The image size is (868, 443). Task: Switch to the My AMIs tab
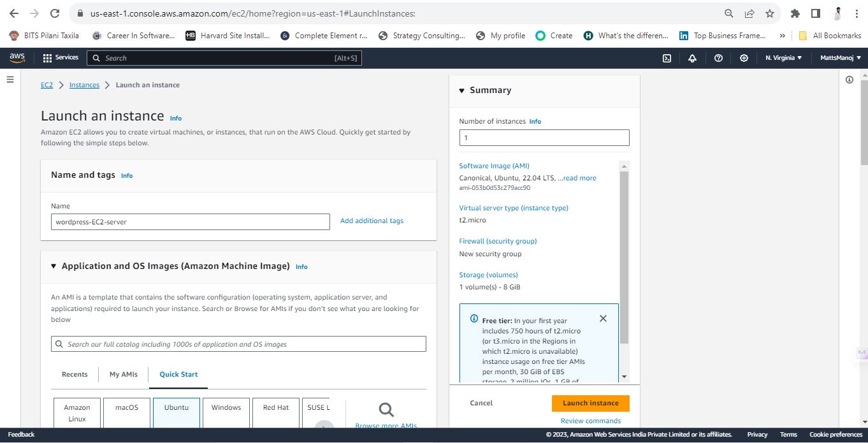124,374
